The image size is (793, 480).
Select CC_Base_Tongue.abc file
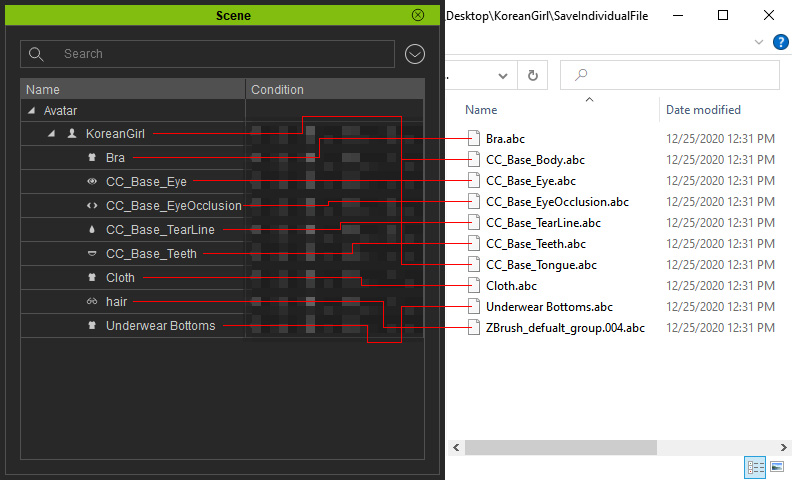541,265
